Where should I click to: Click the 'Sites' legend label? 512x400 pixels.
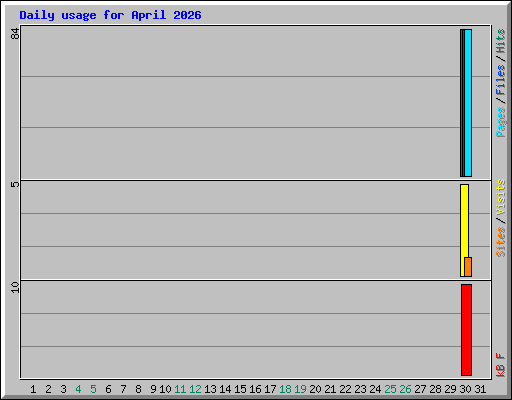pos(500,242)
